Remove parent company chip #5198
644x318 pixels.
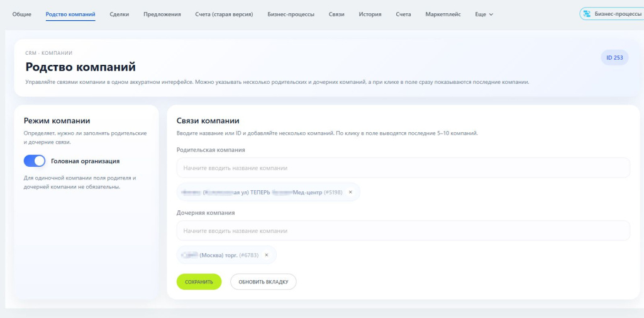click(350, 192)
